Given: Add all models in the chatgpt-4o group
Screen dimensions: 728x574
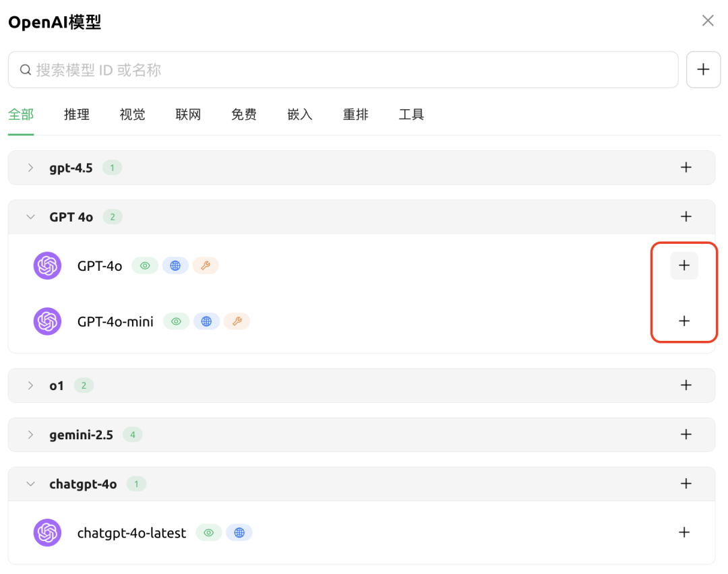Looking at the screenshot, I should [686, 484].
